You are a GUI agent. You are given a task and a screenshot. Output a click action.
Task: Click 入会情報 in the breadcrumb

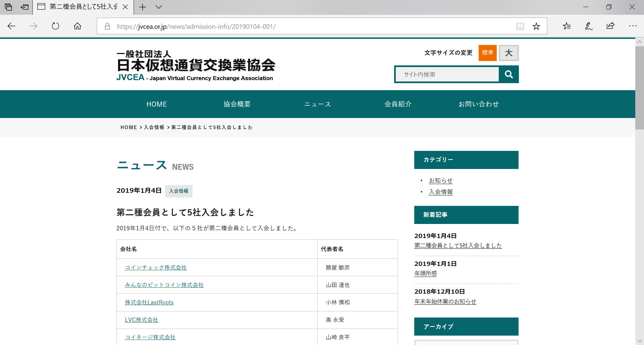click(x=154, y=127)
